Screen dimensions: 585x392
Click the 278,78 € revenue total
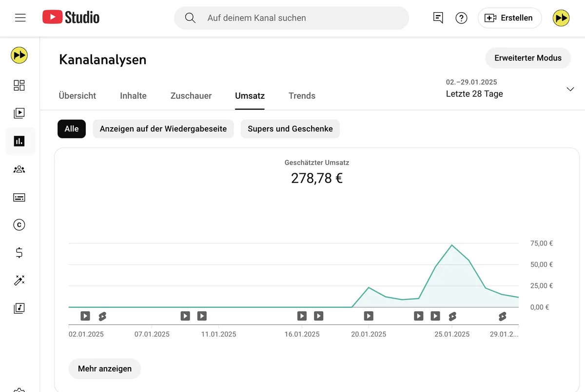[x=317, y=178]
